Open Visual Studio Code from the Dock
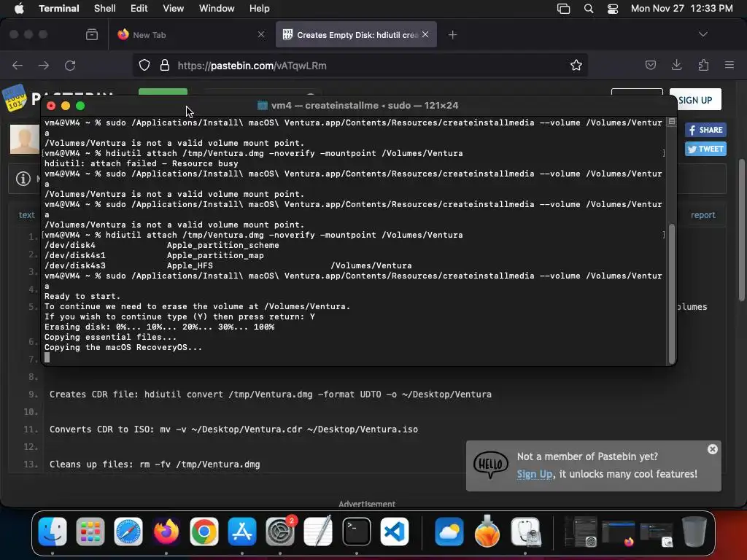Screen dimensions: 747x560 395,531
